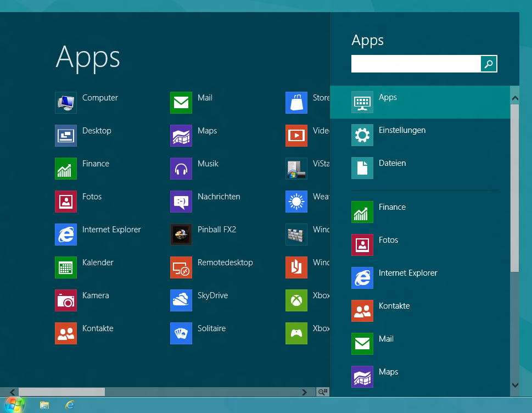Click the search pane scroll-up arrow
Viewport: 532px width, 413px height.
point(514,98)
